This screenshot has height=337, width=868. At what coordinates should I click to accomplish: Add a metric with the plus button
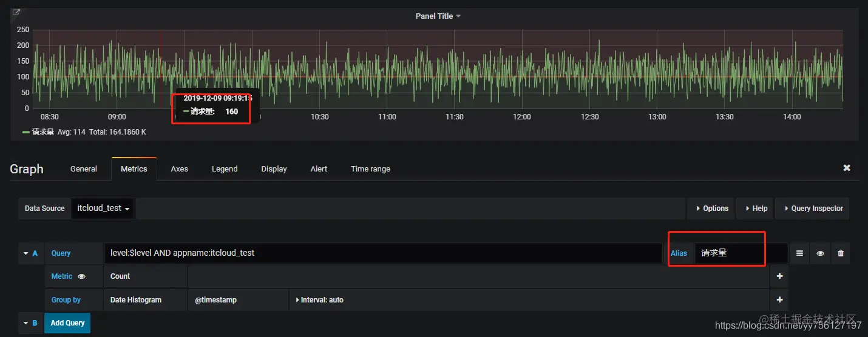click(x=779, y=276)
